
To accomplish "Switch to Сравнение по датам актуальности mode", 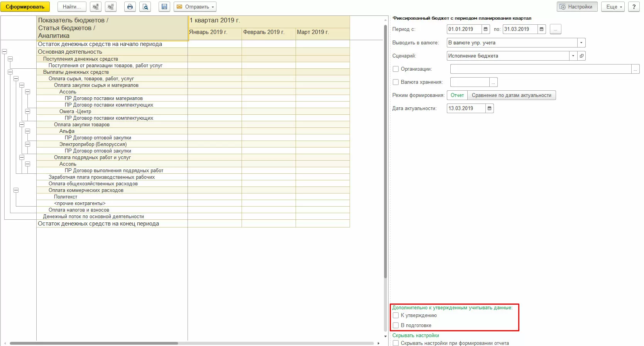I will pyautogui.click(x=511, y=95).
